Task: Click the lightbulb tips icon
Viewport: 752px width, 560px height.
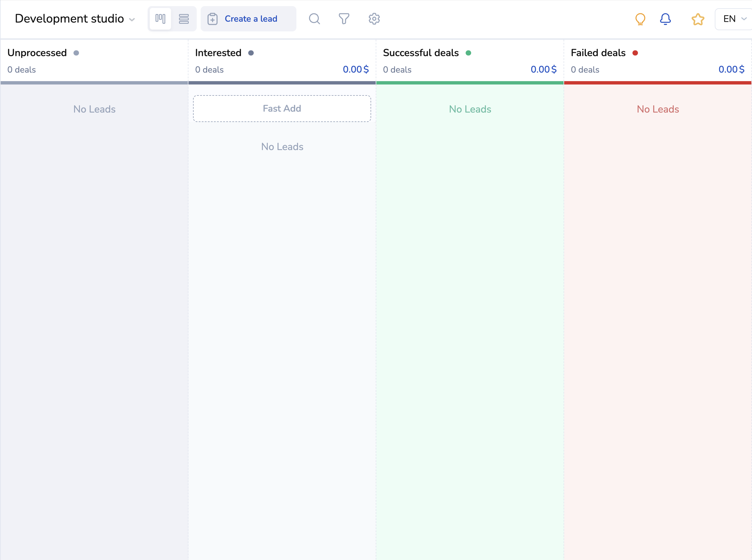Action: point(640,19)
